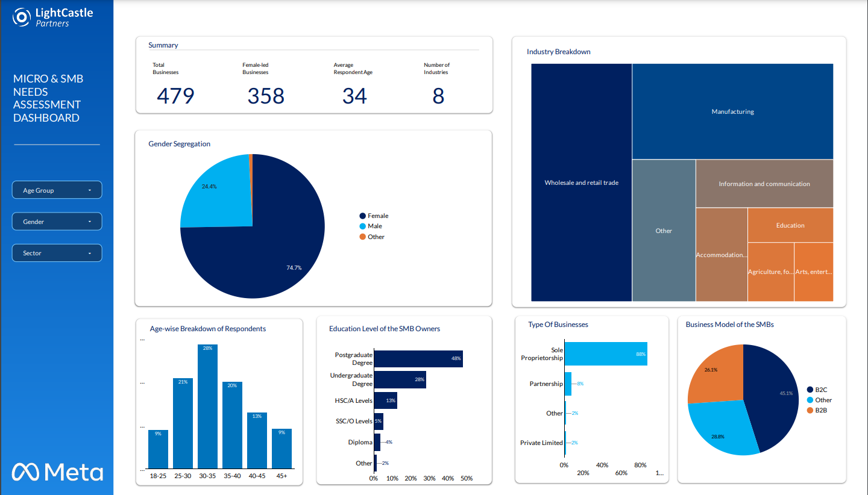
Task: Click the Accommodation treemap tile
Action: [x=722, y=255]
